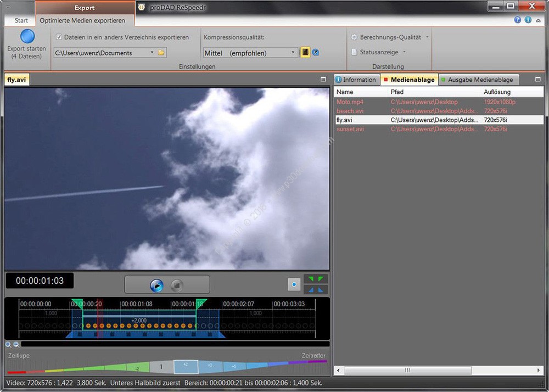Open the export directory path dropdown
The image size is (549, 392).
(x=152, y=53)
